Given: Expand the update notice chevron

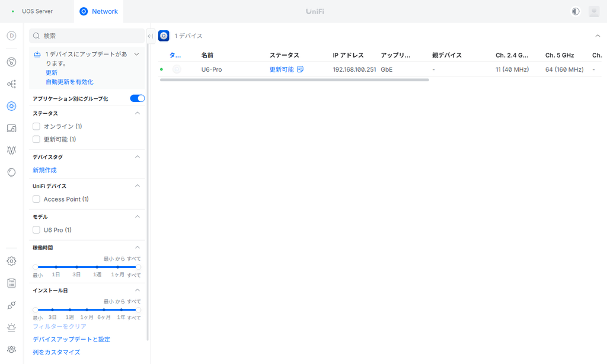Looking at the screenshot, I should tap(137, 54).
